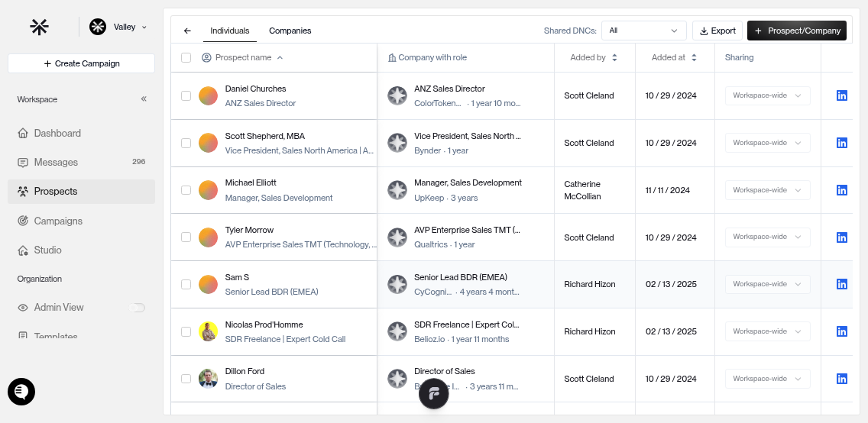This screenshot has width=868, height=423.
Task: Open sharing dropdown for Scott Shepherd
Action: click(767, 143)
